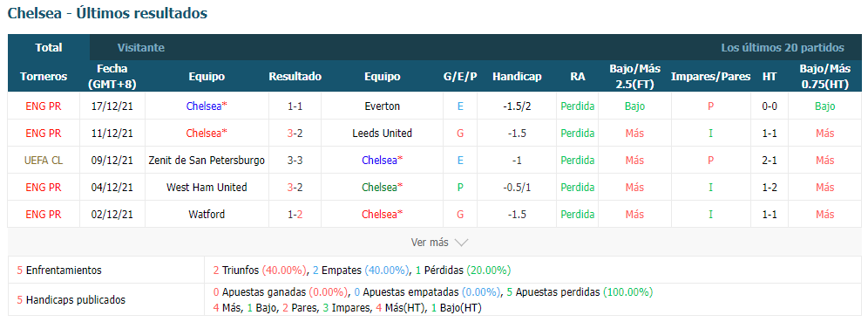Click the 3-3 result against Zenit
This screenshot has height=322, width=868.
coord(295,161)
